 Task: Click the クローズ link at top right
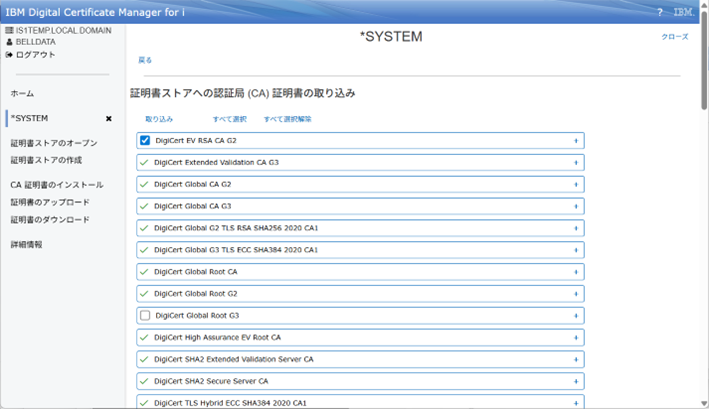coord(674,36)
